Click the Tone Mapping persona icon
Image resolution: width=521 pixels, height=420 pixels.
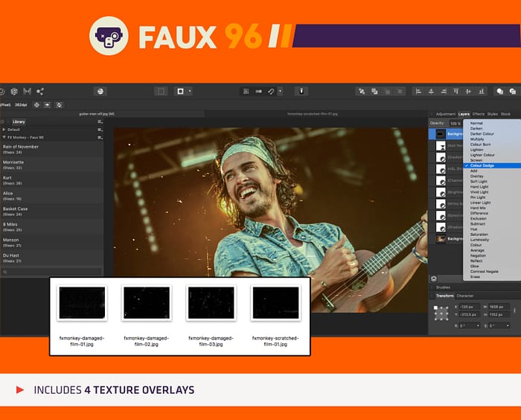[x=28, y=92]
